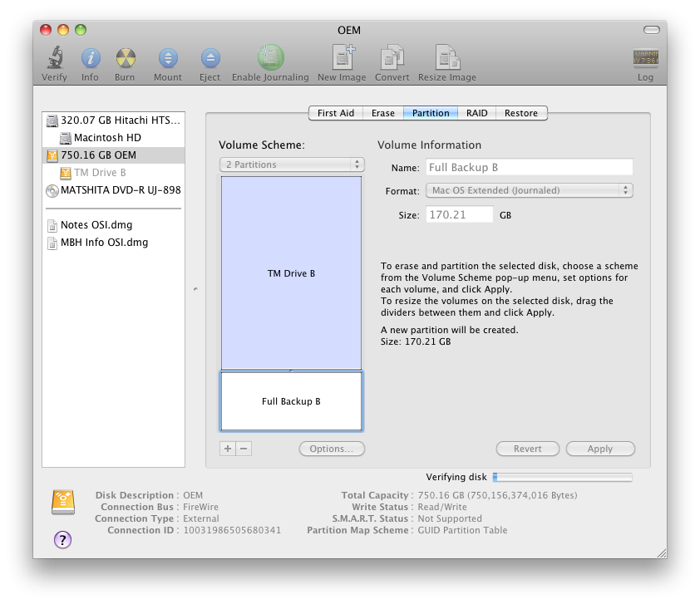This screenshot has width=700, height=604.
Task: Select the Macintosh HD volume
Action: [113, 138]
